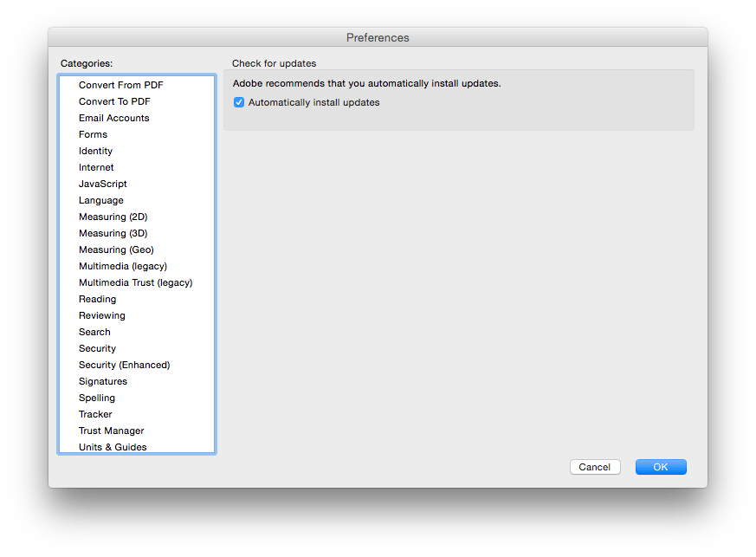Open Multimedia Trust (legacy) preferences
The height and width of the screenshot is (557, 756).
135,282
